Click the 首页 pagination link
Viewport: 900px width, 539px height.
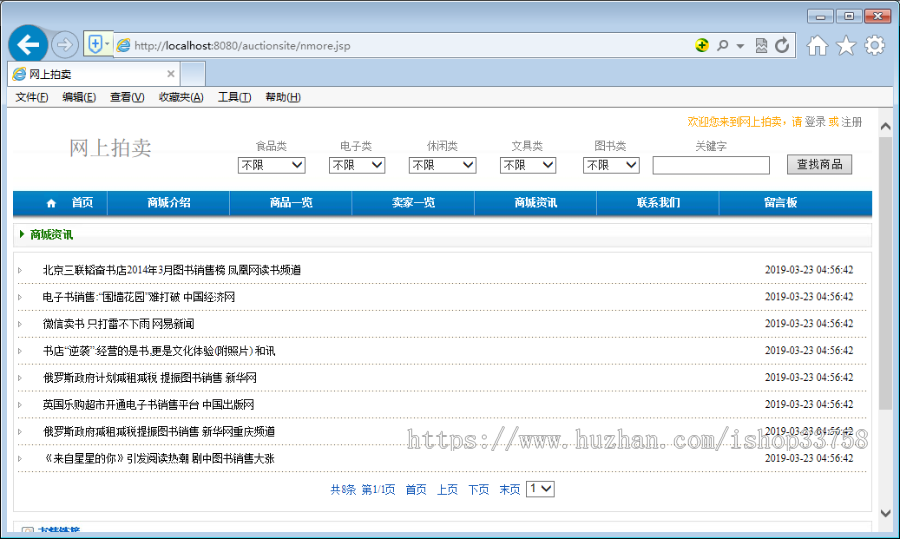point(416,490)
